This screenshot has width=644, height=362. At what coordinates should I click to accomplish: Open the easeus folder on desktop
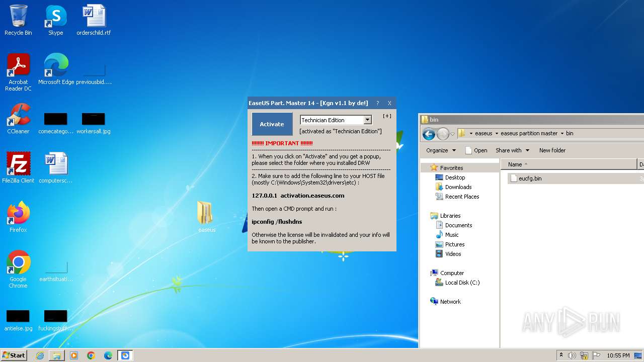(207, 217)
